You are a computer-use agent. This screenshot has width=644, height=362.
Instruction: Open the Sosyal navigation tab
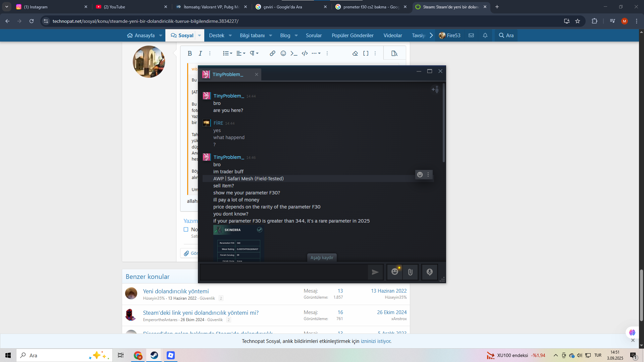click(182, 35)
